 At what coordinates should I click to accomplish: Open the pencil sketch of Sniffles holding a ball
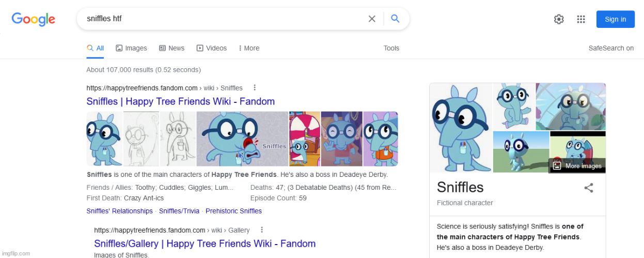point(141,139)
